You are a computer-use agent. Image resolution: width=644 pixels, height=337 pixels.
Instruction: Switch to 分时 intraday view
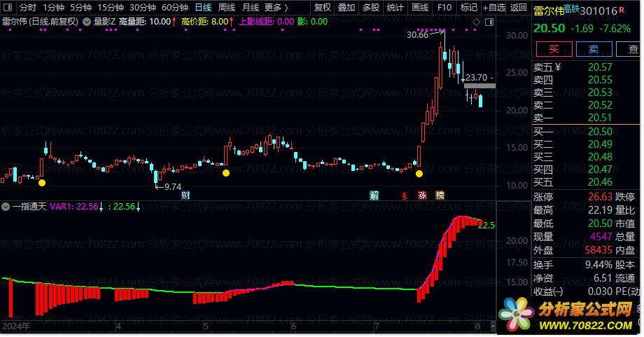point(27,8)
